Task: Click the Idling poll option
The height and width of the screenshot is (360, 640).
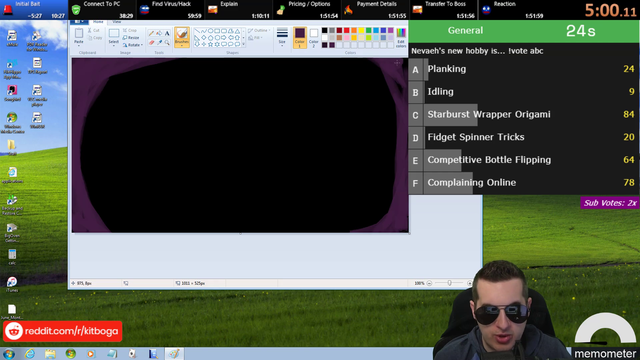Action: coord(524,92)
